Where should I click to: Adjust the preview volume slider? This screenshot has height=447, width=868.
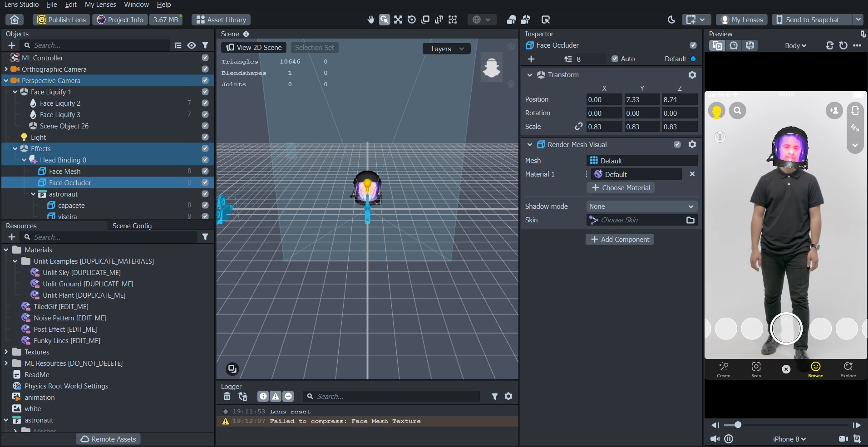738,425
